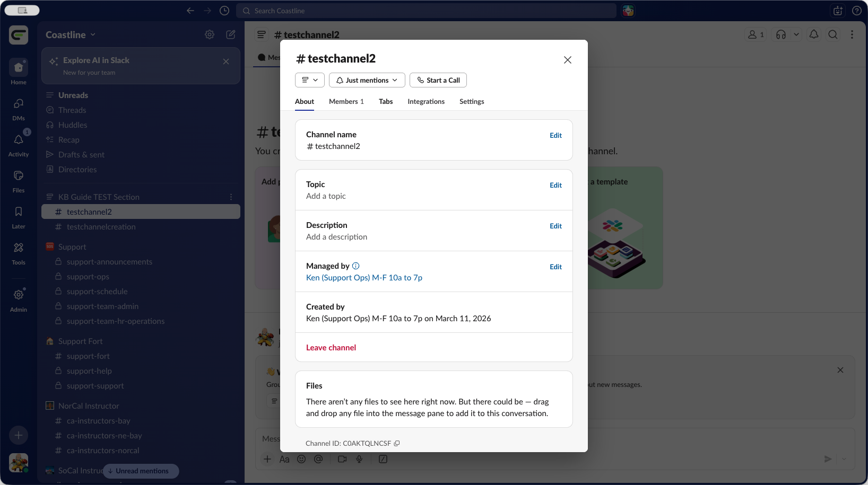Open the Just mentions notification dropdown
This screenshot has width=868, height=485.
pyautogui.click(x=367, y=80)
